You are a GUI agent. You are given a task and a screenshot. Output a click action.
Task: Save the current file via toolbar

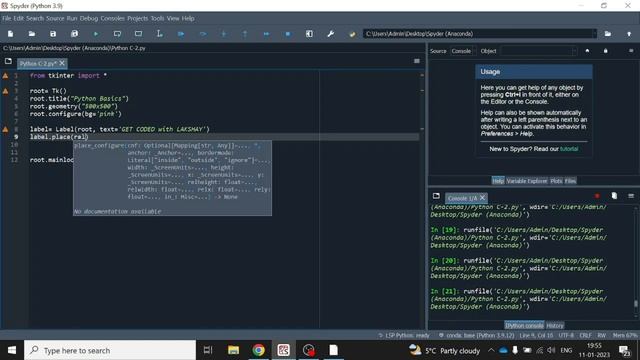53,34
